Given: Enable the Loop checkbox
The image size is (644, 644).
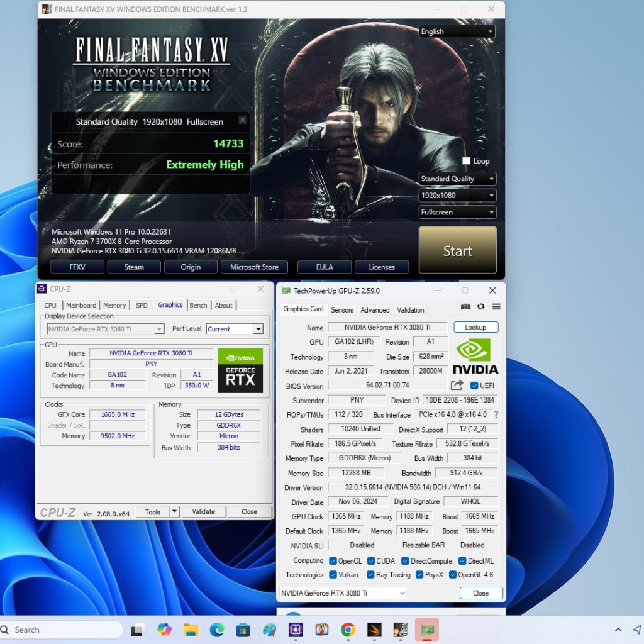Looking at the screenshot, I should click(466, 161).
